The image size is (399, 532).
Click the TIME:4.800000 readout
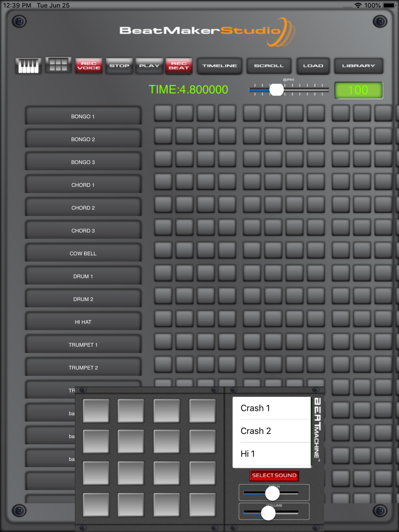[x=188, y=89]
